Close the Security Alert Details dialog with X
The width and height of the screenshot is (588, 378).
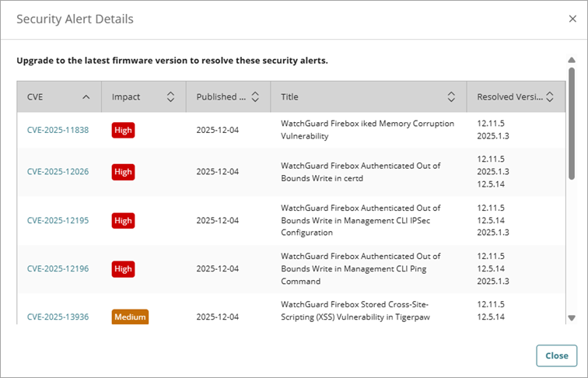[x=572, y=19]
